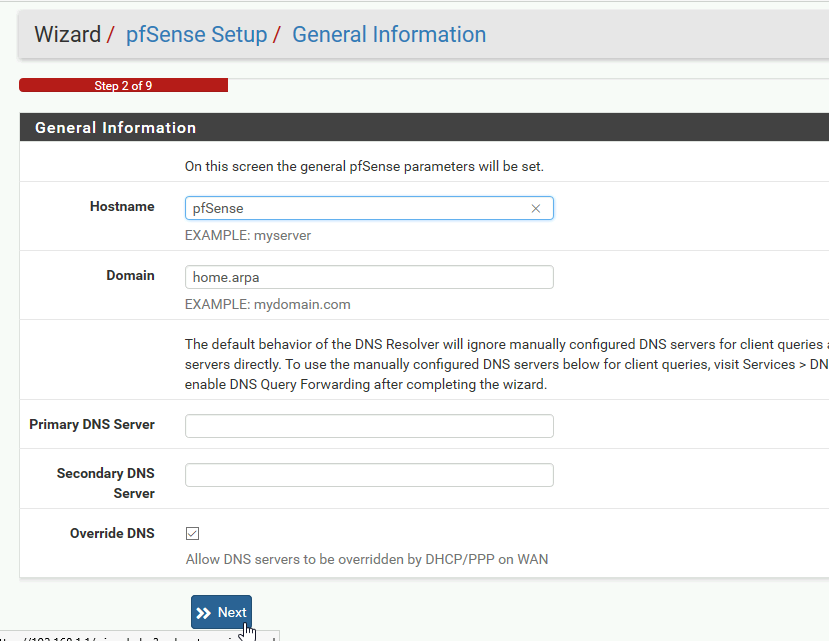Click the Secondary DNS Server label

pyautogui.click(x=106, y=483)
